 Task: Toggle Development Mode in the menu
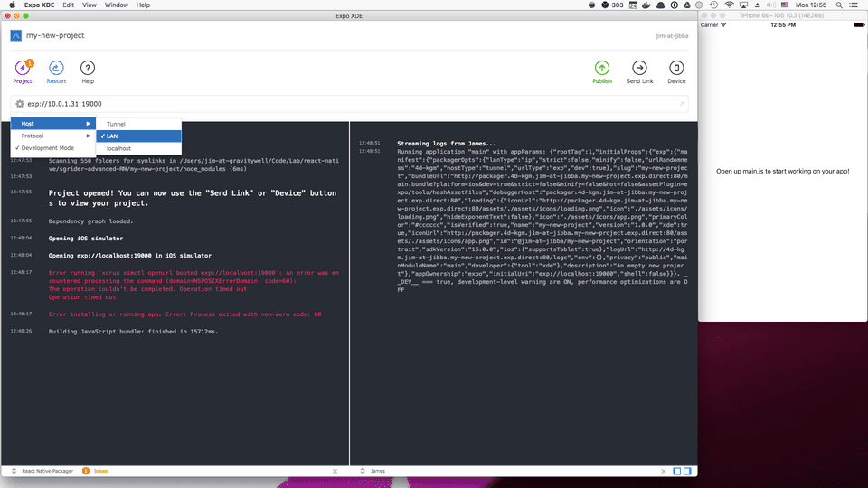[49, 147]
